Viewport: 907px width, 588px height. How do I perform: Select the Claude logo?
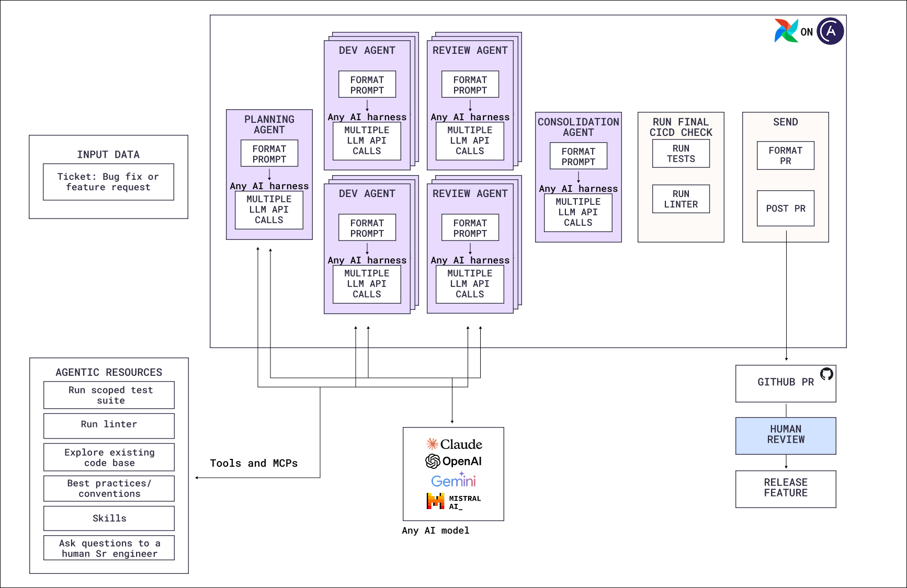tap(454, 444)
